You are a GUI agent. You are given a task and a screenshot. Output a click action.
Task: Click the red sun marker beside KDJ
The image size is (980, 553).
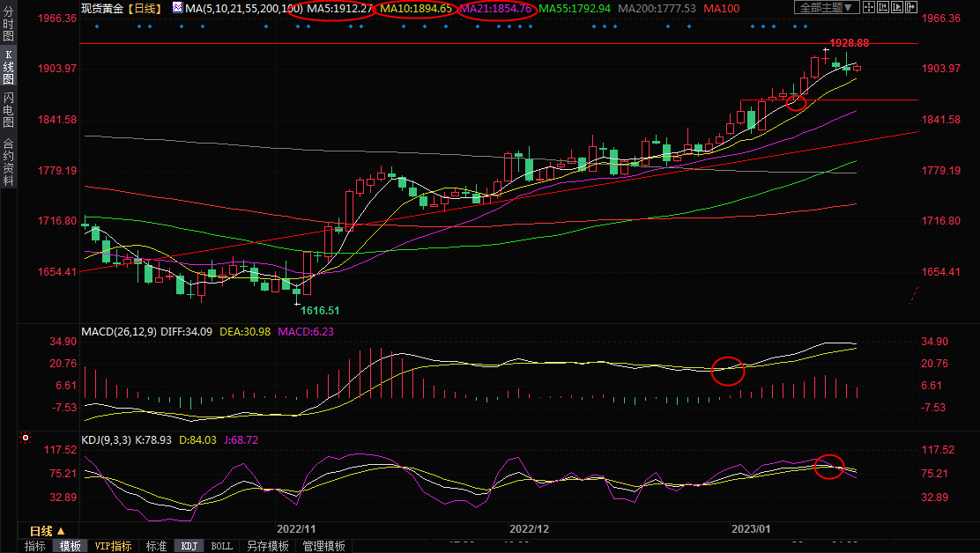[x=26, y=437]
